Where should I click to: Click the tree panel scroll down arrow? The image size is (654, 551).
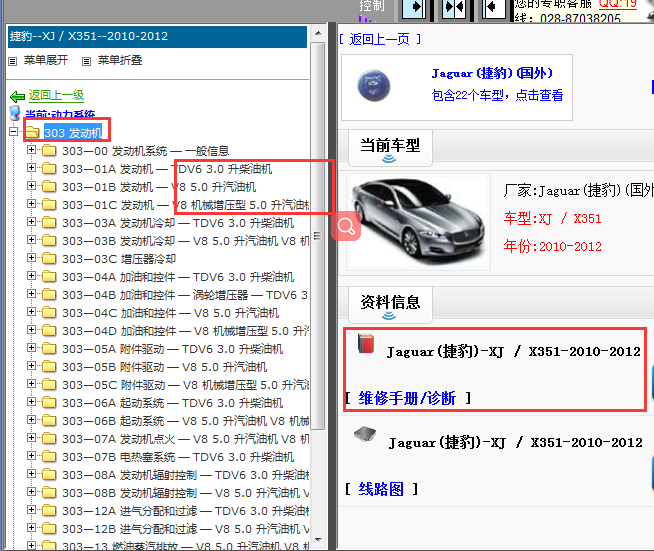coord(318,540)
